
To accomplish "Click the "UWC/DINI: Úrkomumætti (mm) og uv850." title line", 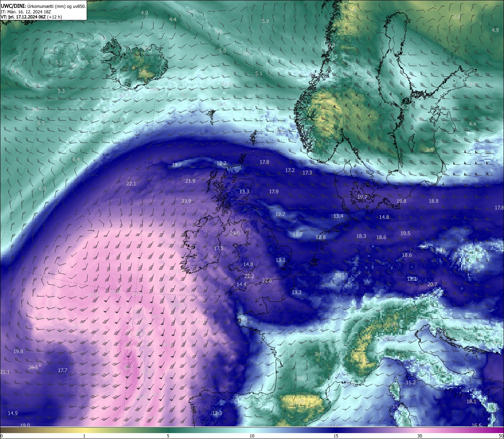I will point(43,6).
